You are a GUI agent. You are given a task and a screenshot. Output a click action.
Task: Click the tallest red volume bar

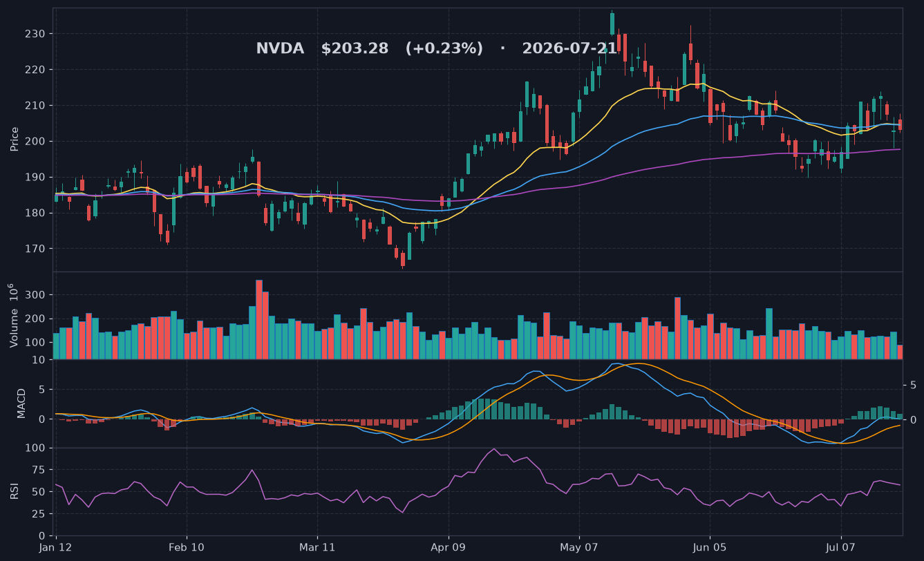pyautogui.click(x=258, y=319)
